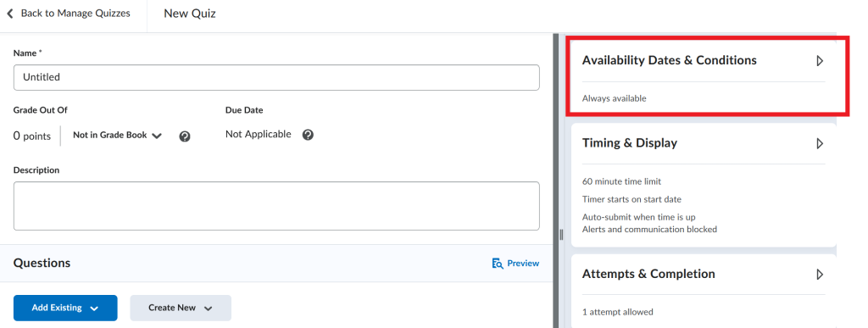Click the 0 points grade value
Viewport: 868px width, 328px height.
tap(32, 136)
